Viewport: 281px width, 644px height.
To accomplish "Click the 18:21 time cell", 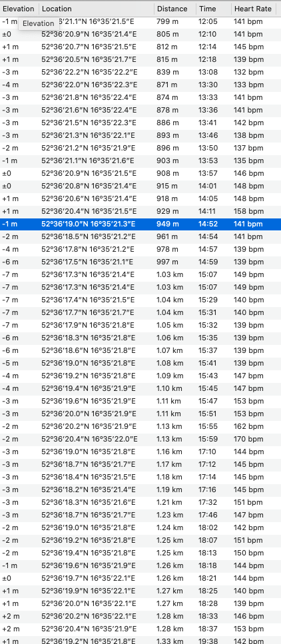I will pyautogui.click(x=208, y=578).
